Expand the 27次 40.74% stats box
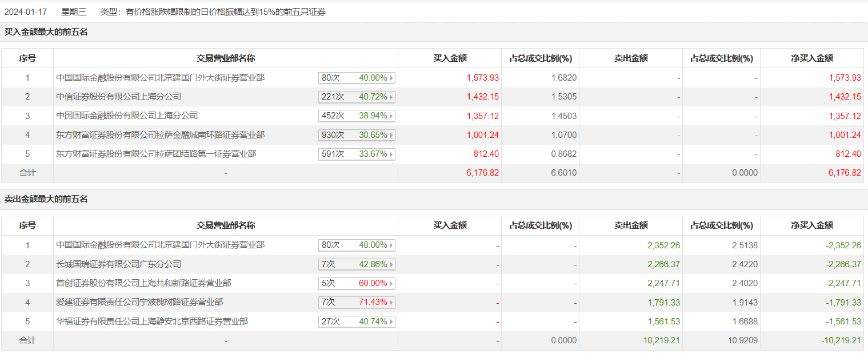 pyautogui.click(x=357, y=322)
